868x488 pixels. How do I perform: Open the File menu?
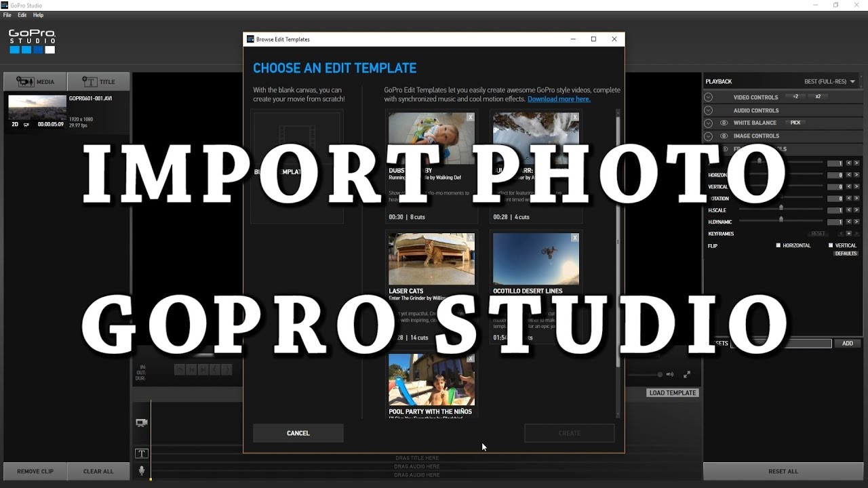pos(7,15)
